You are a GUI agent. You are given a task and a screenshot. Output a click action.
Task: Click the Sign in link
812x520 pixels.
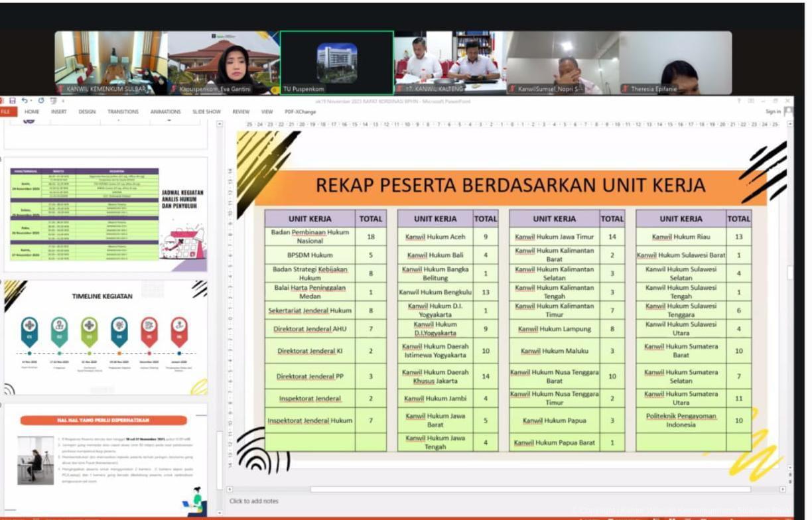pos(772,111)
